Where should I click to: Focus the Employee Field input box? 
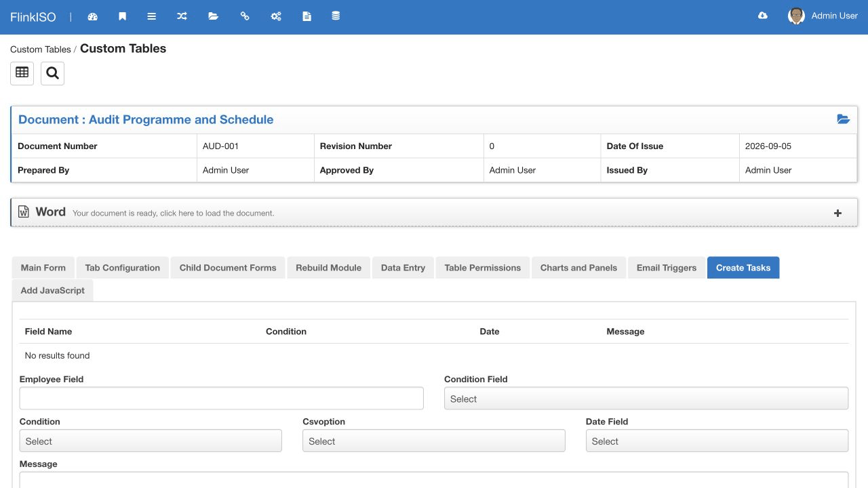222,399
